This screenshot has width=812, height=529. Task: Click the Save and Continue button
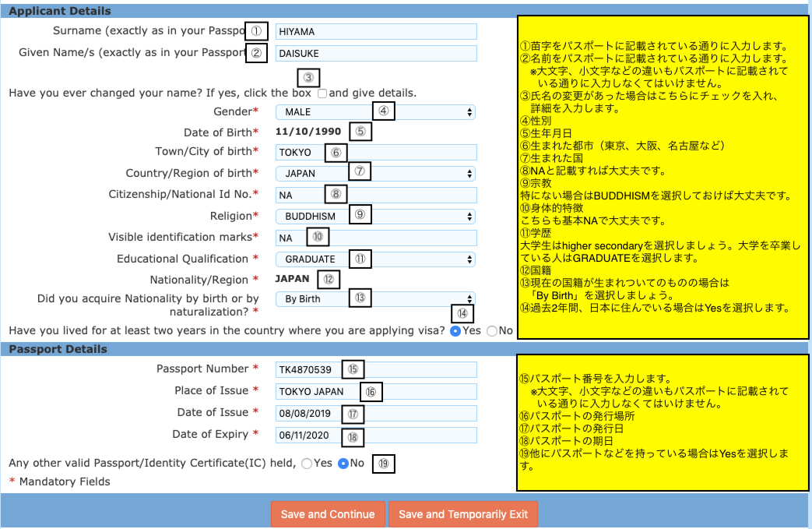pos(328,514)
